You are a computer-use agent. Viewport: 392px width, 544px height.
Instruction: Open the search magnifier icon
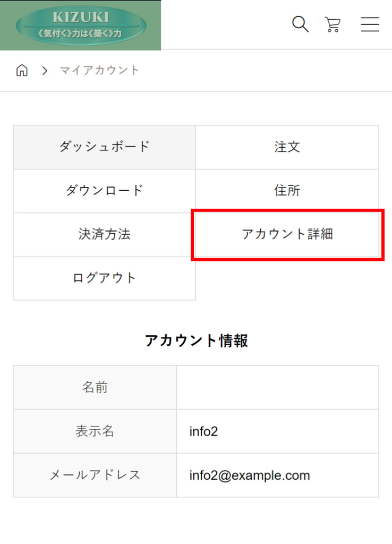point(300,24)
